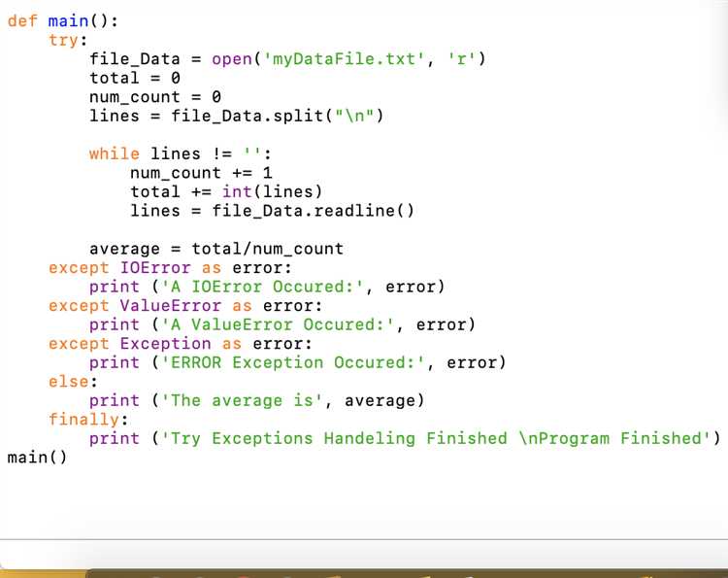Click the 'except ValueError as error:' clause
The image size is (728, 578).
click(185, 306)
